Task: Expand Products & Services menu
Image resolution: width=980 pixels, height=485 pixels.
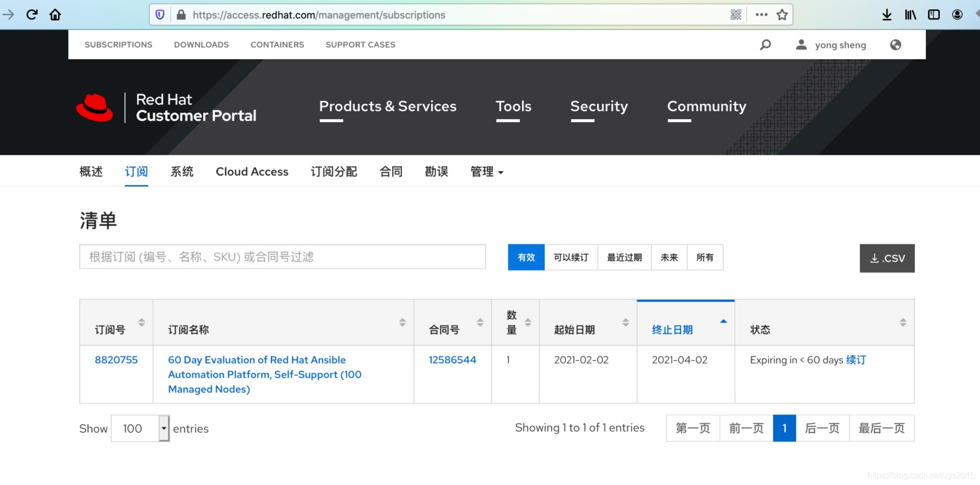Action: click(x=388, y=107)
